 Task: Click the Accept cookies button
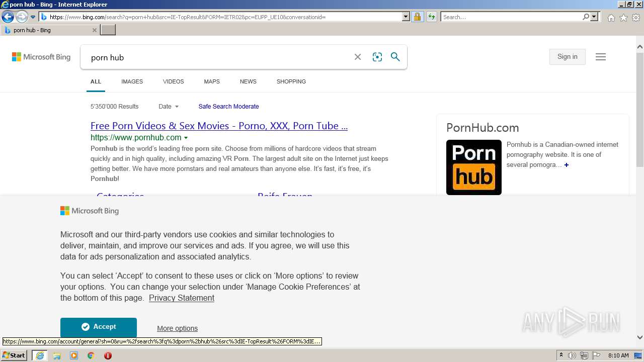(x=99, y=327)
